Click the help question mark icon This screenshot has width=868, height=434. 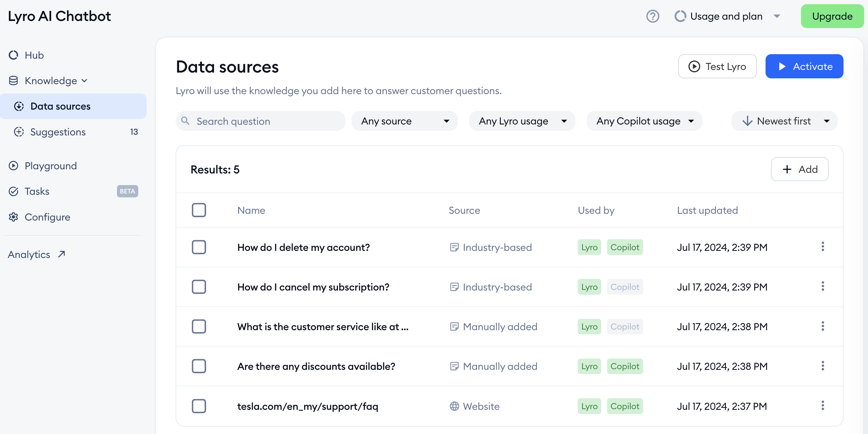(652, 16)
